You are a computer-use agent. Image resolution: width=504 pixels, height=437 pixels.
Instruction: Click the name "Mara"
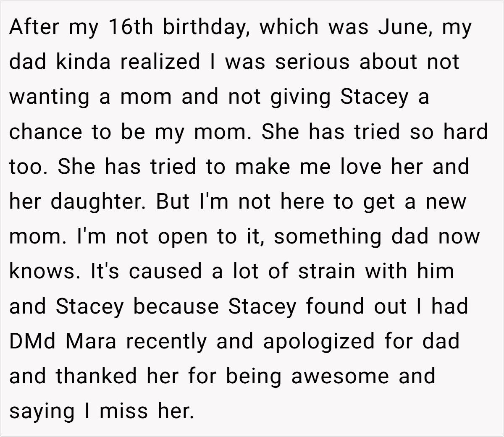tap(90, 341)
